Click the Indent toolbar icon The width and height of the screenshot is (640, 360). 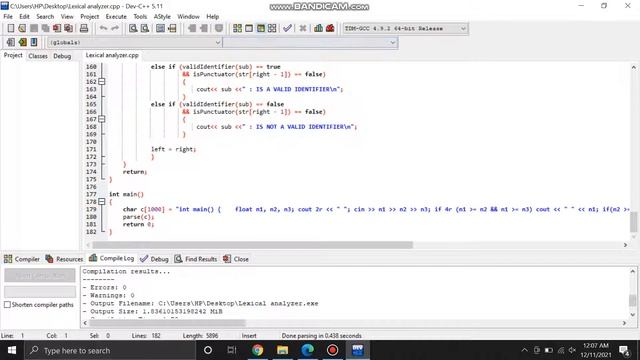click(x=191, y=28)
